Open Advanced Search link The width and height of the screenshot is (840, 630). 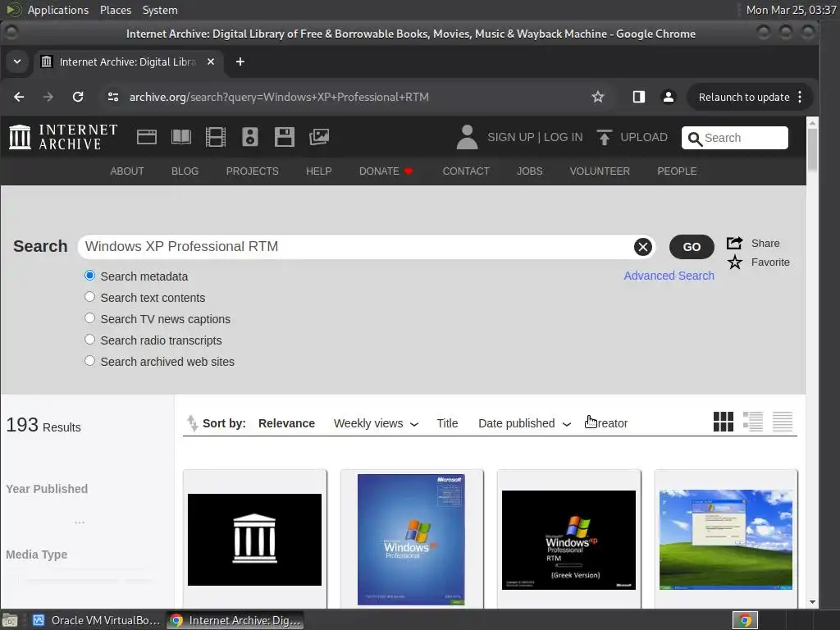pyautogui.click(x=669, y=276)
